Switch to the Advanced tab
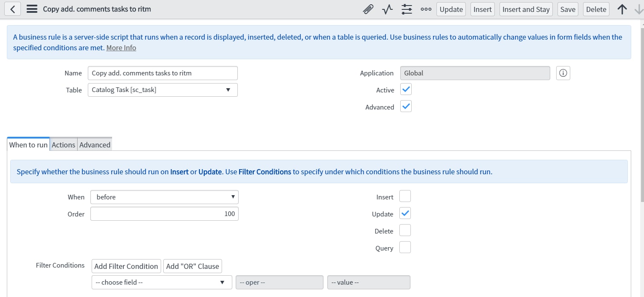644x297 pixels. 95,144
